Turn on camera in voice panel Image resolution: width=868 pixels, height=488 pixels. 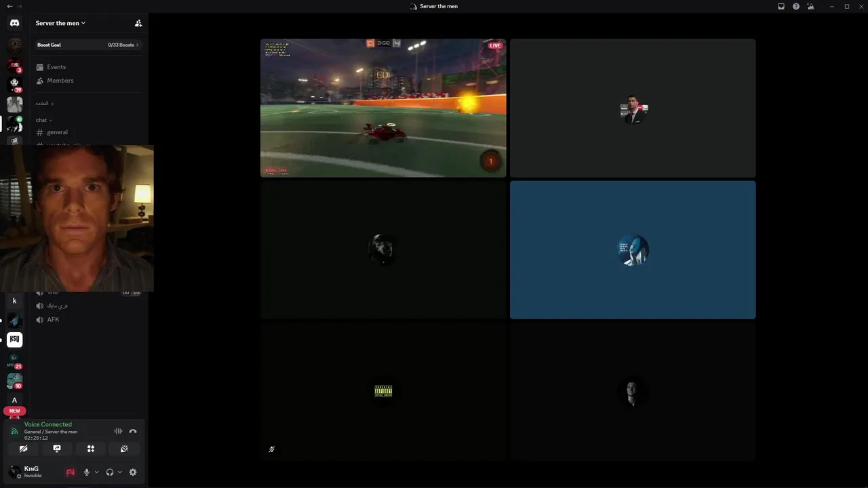[x=23, y=449]
